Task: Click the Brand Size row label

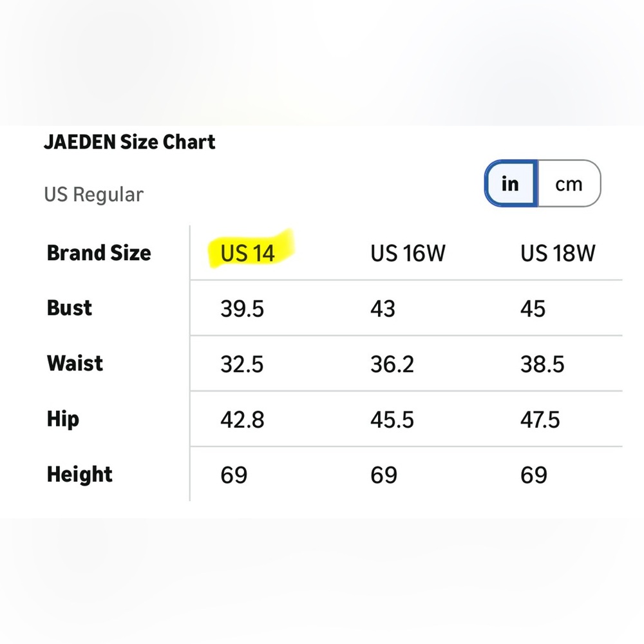Action: click(x=99, y=252)
